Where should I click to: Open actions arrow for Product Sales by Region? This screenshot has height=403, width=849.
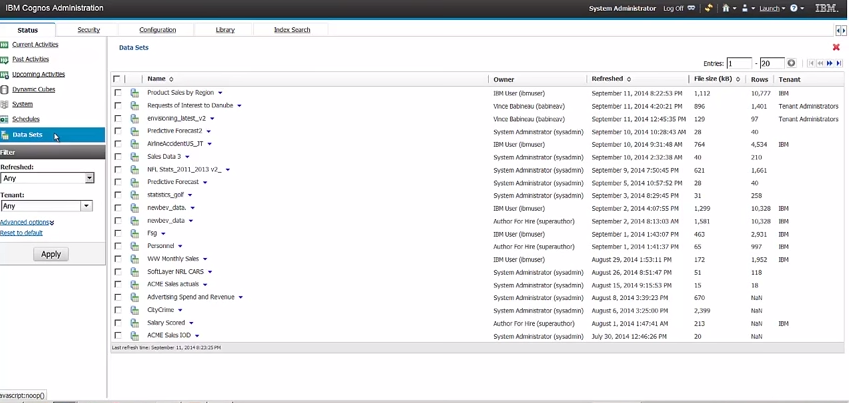(220, 93)
